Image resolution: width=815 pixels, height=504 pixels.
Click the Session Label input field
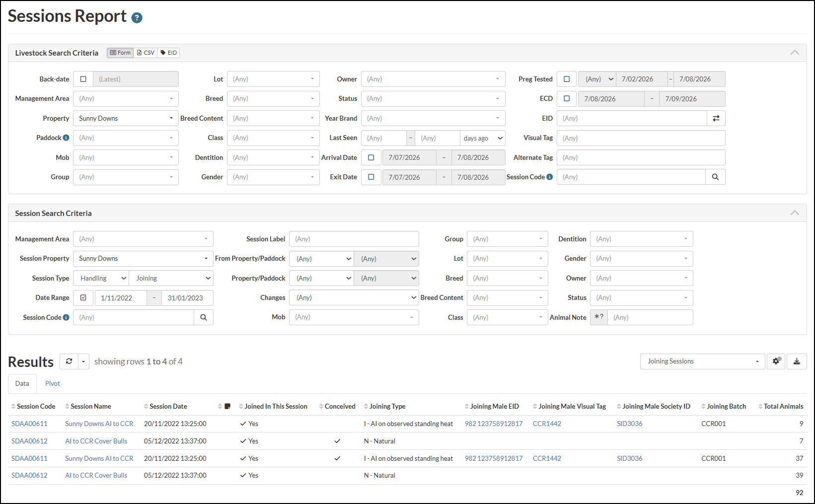click(354, 239)
